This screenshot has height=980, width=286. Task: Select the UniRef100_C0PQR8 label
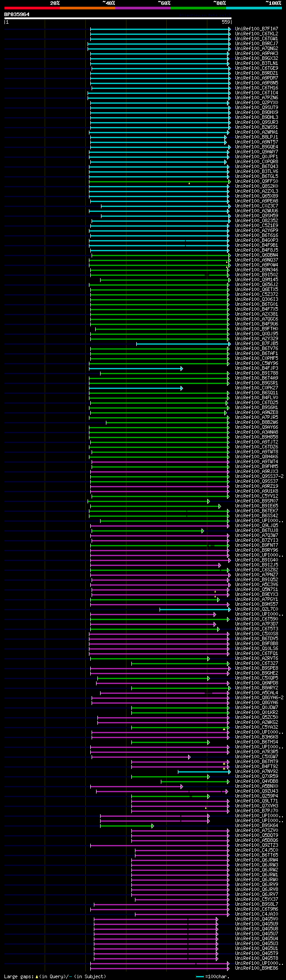coord(257,161)
